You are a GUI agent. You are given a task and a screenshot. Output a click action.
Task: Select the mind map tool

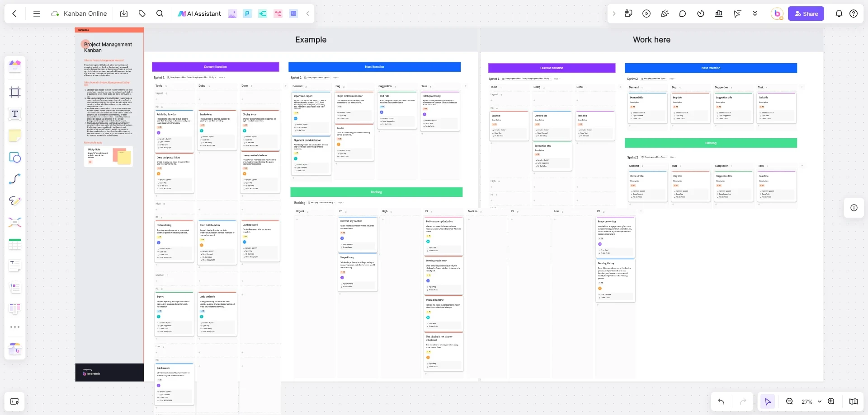tap(15, 222)
